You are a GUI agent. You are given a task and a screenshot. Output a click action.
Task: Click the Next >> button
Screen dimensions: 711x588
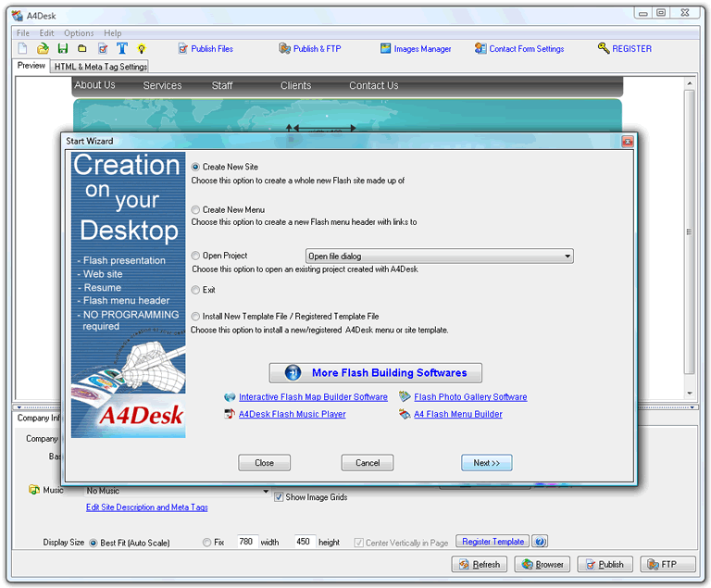487,463
